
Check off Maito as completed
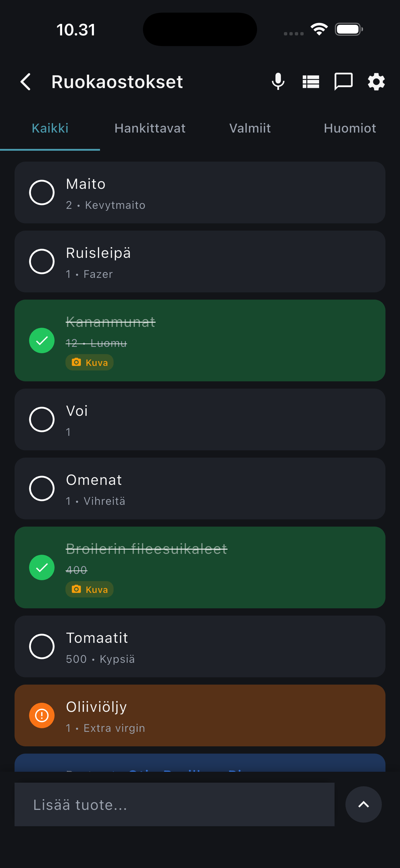[x=42, y=192]
